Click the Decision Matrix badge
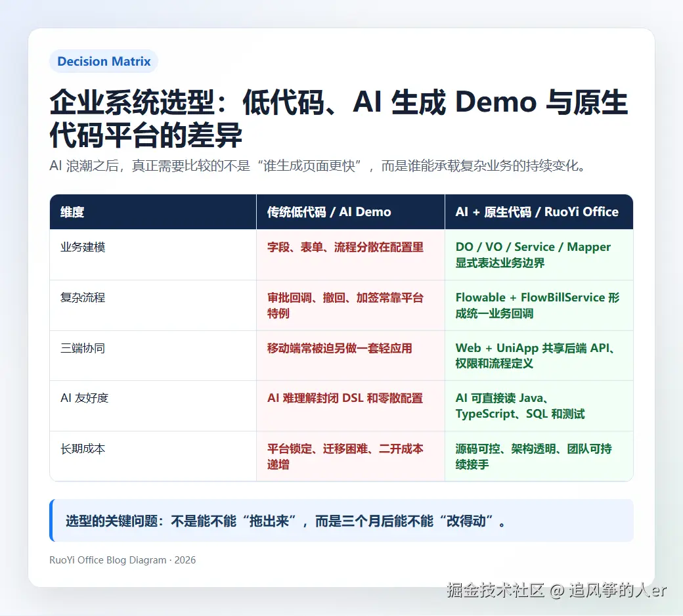This screenshot has width=683, height=616. (x=104, y=62)
